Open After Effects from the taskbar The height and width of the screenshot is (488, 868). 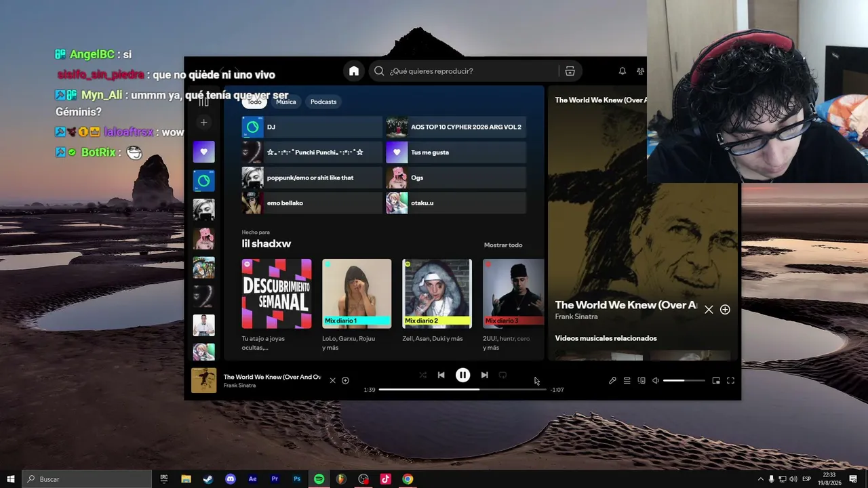click(253, 479)
